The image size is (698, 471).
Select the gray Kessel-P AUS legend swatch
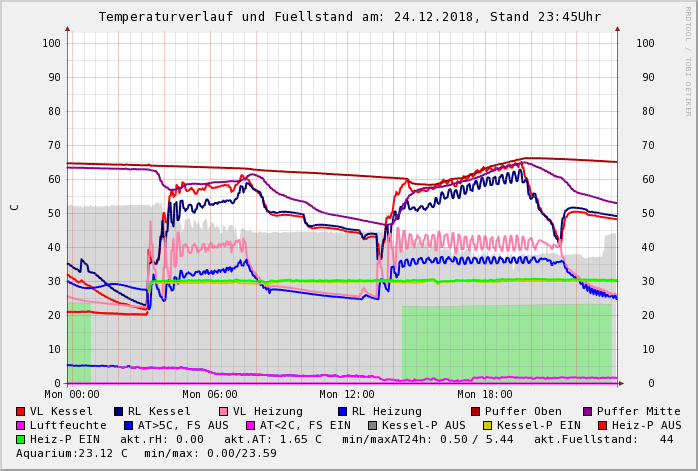click(372, 425)
